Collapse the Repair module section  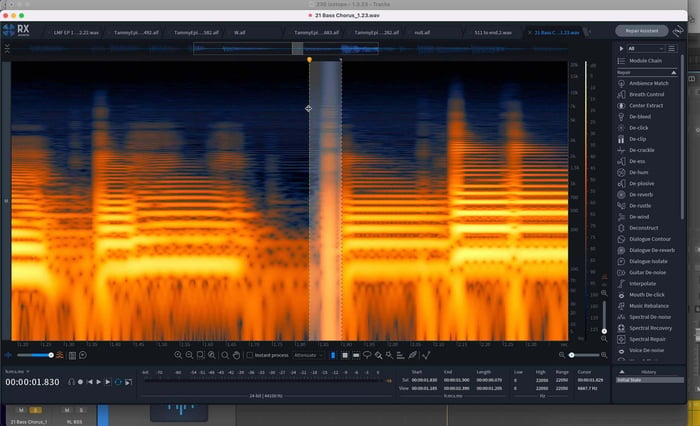click(x=674, y=72)
